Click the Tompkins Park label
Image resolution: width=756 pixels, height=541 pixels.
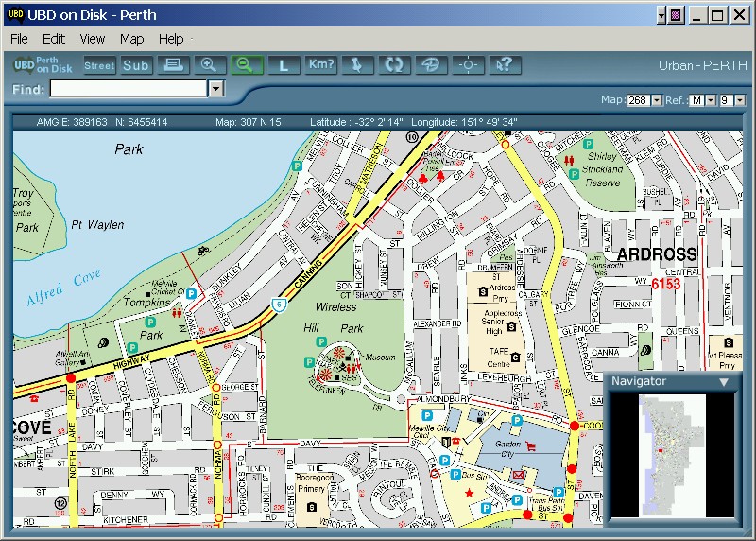click(x=148, y=319)
